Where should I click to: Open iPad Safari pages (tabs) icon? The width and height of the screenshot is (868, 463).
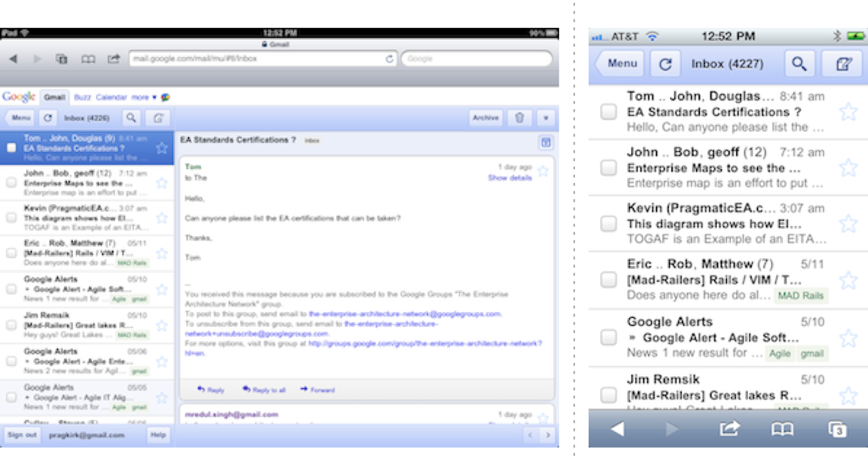(x=62, y=59)
